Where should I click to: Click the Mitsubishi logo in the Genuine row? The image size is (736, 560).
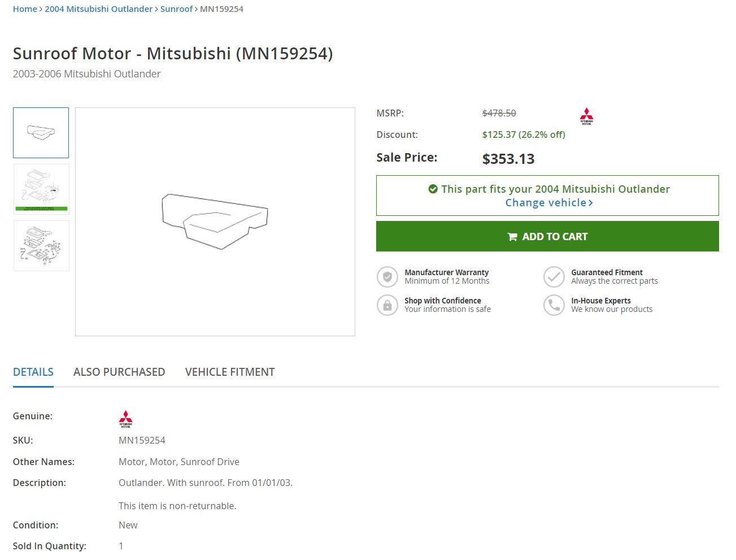125,419
